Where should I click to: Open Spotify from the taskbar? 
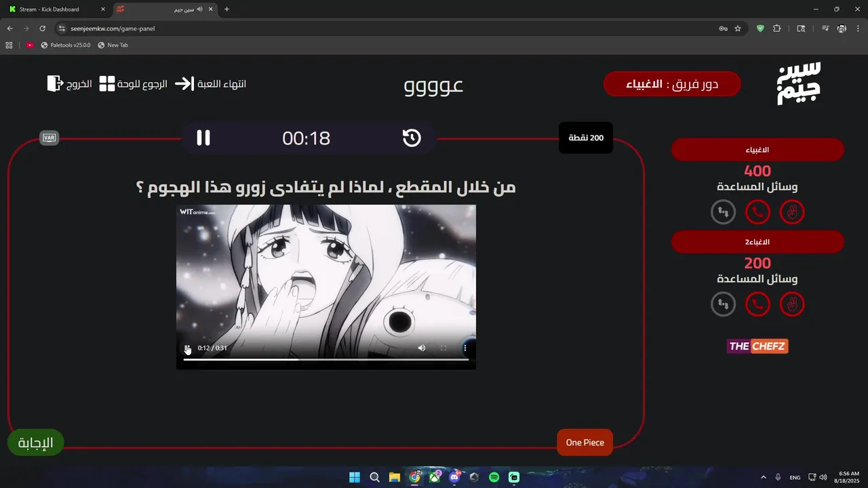[494, 477]
